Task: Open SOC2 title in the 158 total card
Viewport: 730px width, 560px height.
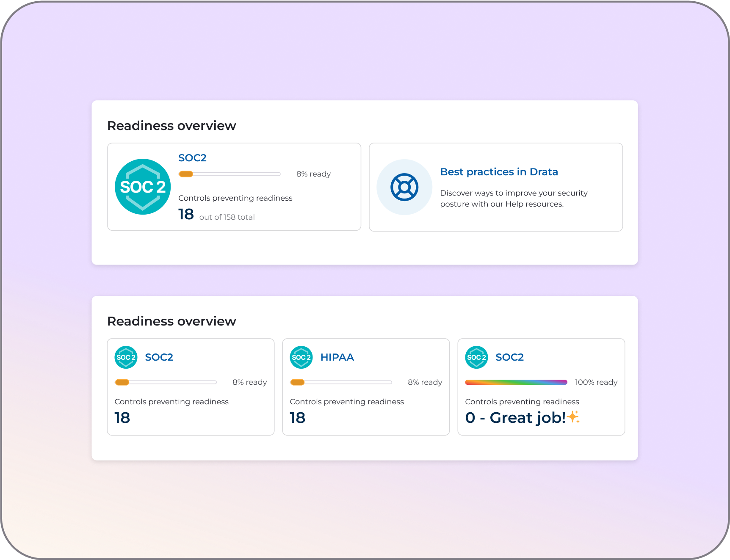Action: tap(192, 158)
